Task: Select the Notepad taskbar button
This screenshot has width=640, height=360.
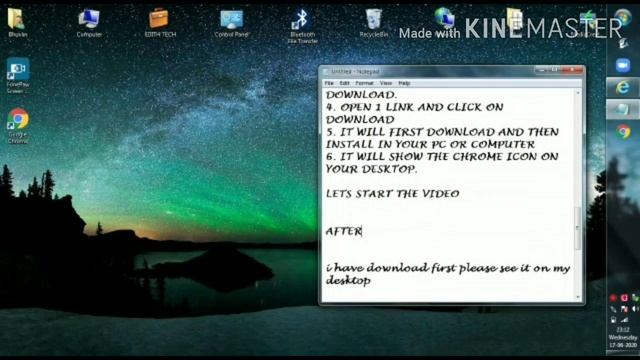Action: [623, 109]
